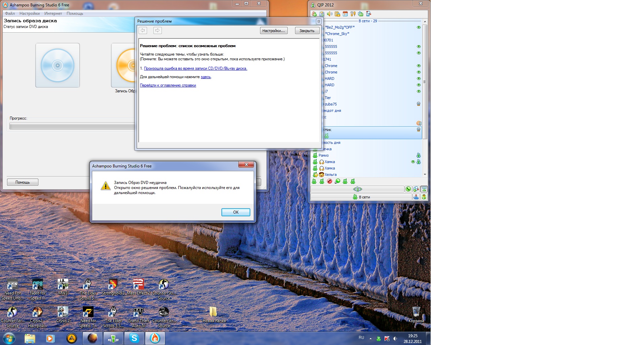
Task: Expand hidden tray icons arrow
Action: click(x=370, y=339)
